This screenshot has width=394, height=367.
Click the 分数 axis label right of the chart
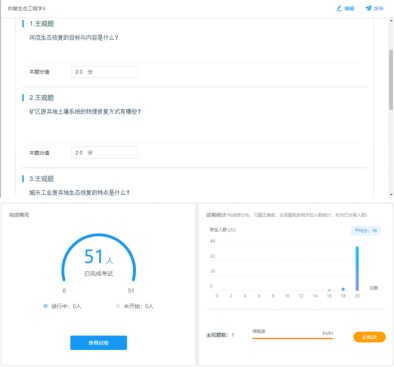374,288
